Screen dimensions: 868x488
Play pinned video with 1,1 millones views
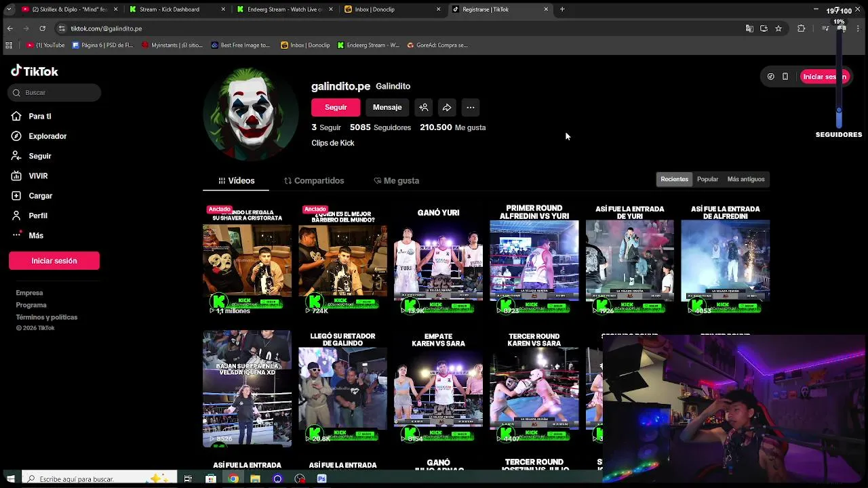247,260
